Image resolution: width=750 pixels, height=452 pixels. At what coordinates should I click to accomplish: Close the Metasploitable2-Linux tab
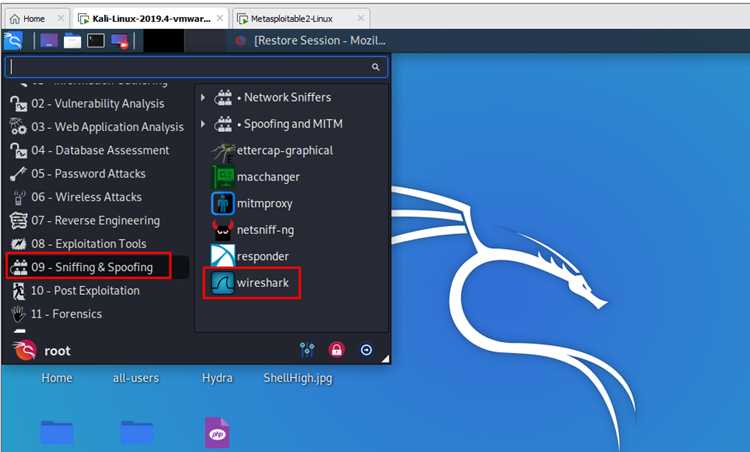pos(361,18)
